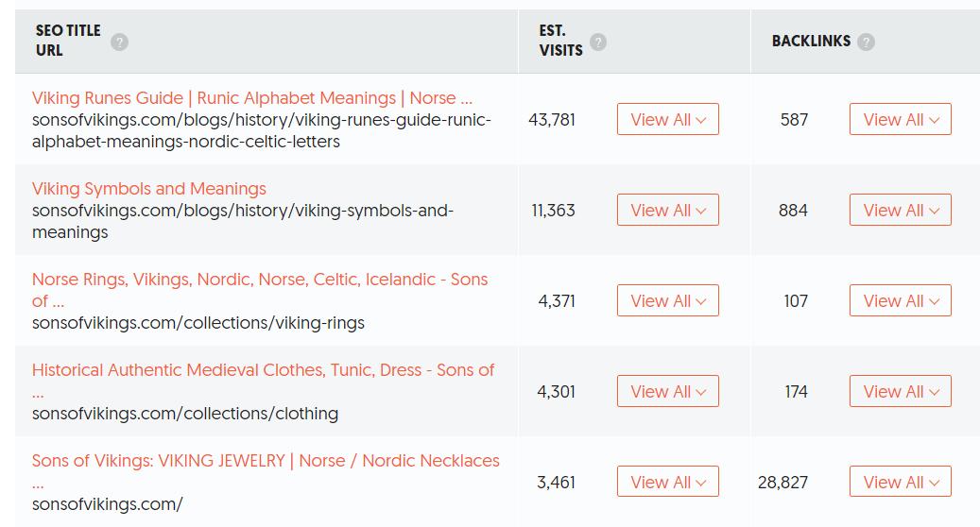This screenshot has width=980, height=527.
Task: Click help icon beside Est. Visits header
Action: point(598,42)
